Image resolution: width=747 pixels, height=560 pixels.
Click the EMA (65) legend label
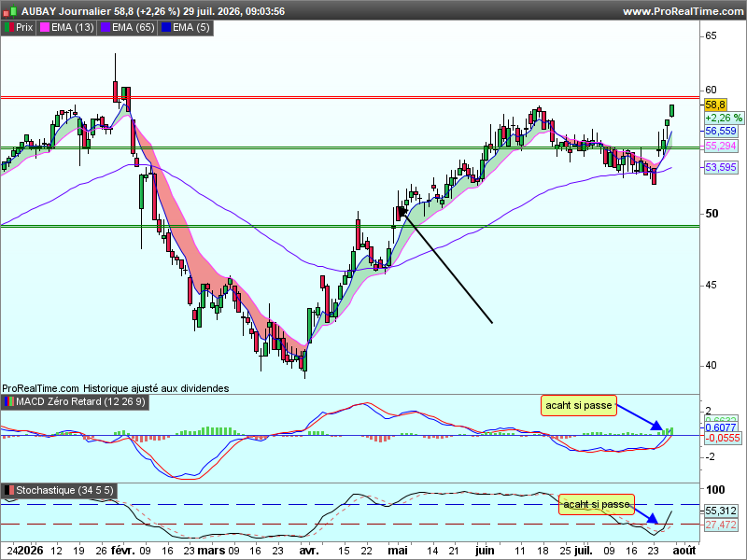[x=133, y=28]
